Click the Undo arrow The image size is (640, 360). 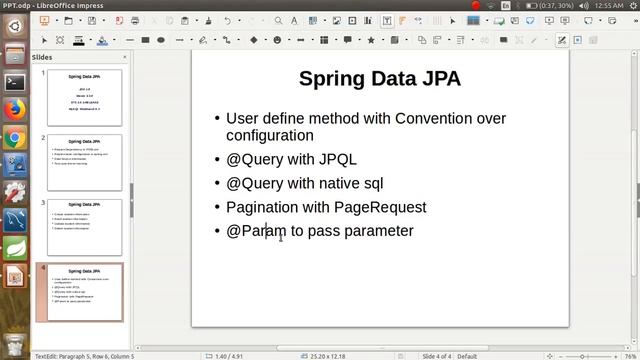227,20
